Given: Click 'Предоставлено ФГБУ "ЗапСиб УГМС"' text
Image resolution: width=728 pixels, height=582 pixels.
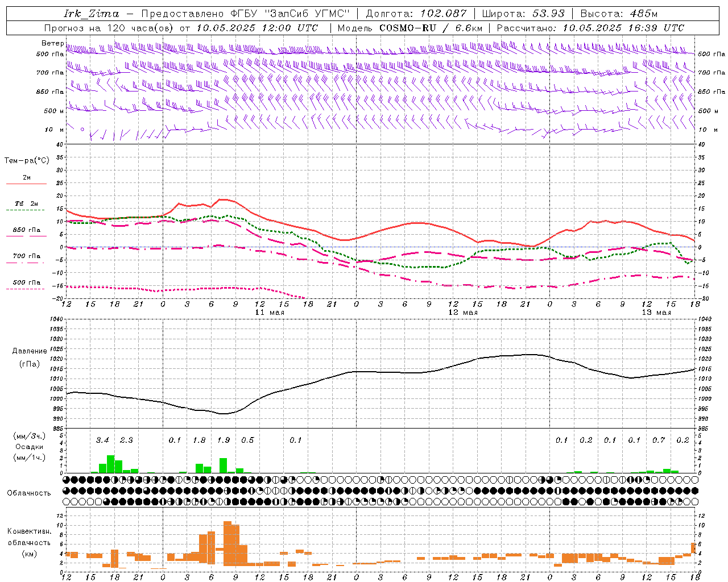Looking at the screenshot, I should coord(245,14).
